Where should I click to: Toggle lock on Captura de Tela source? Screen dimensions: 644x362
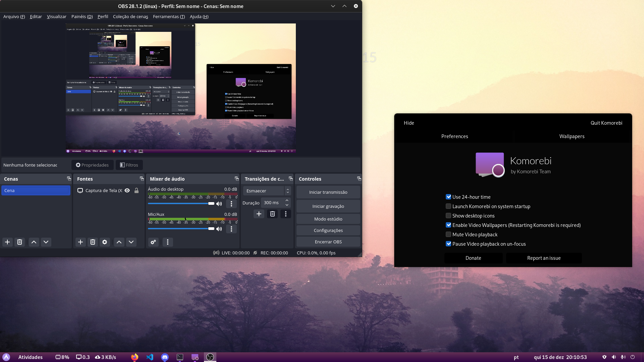tap(137, 190)
